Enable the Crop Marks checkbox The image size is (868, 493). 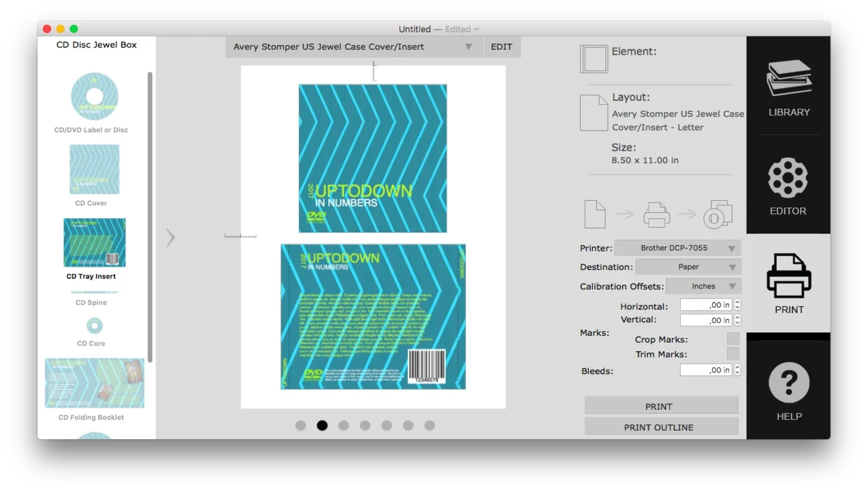pos(733,339)
